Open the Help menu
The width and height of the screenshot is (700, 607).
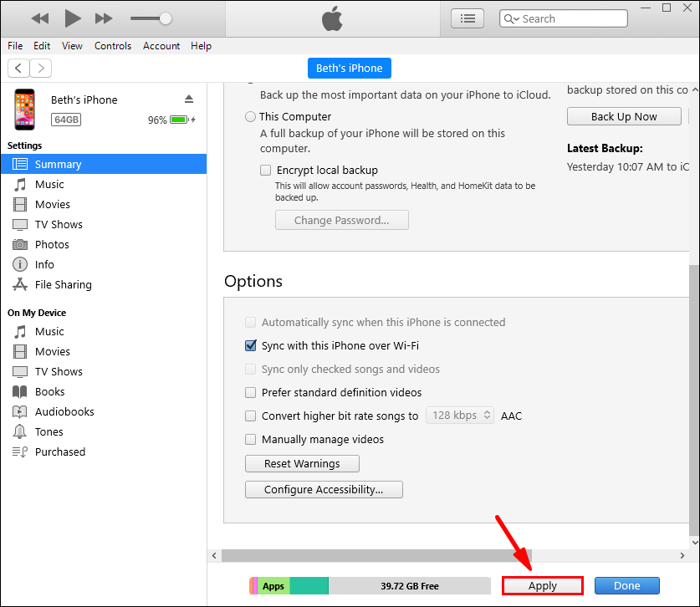(201, 46)
